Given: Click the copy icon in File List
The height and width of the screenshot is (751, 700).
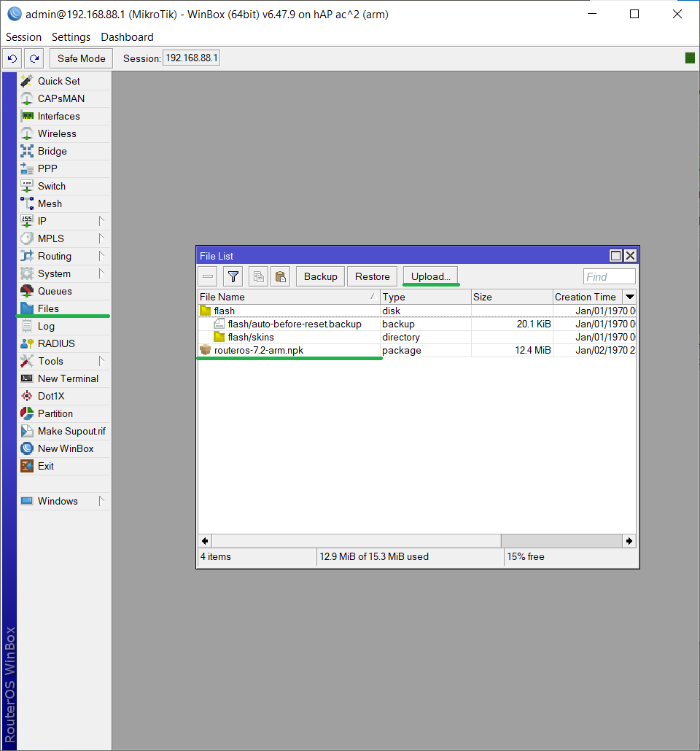Looking at the screenshot, I should click(x=258, y=276).
